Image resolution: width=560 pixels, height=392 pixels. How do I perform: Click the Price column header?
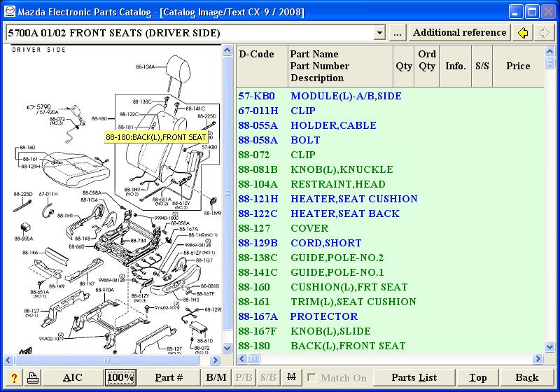[518, 66]
